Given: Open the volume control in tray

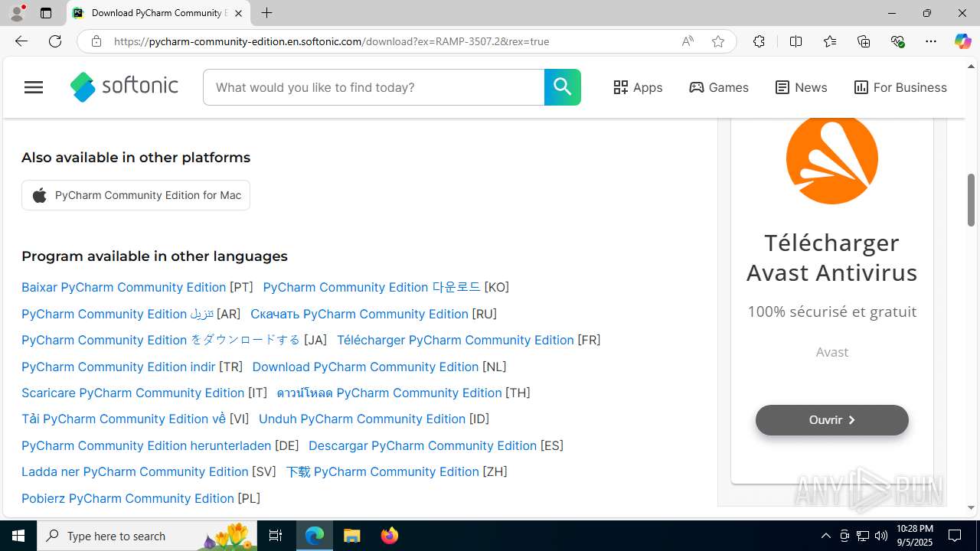Looking at the screenshot, I should pos(881,536).
